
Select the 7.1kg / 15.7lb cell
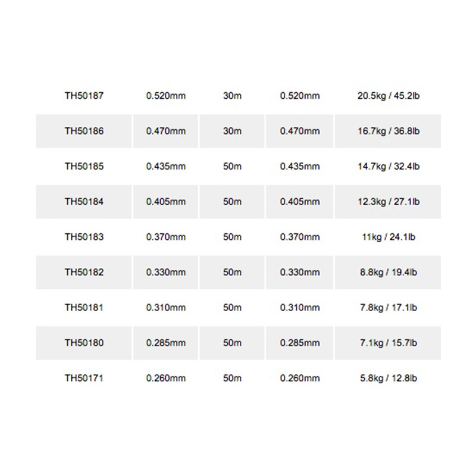(x=388, y=343)
